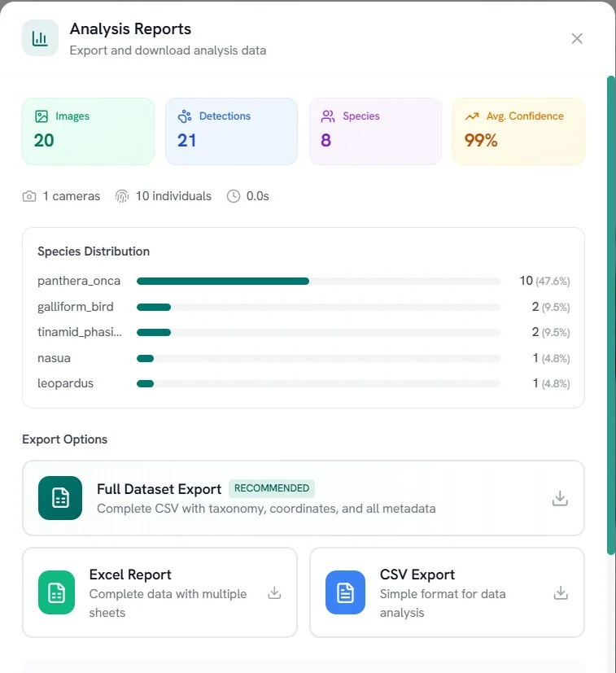616x673 pixels.
Task: Click the CSV Export download arrow icon
Action: coord(561,593)
